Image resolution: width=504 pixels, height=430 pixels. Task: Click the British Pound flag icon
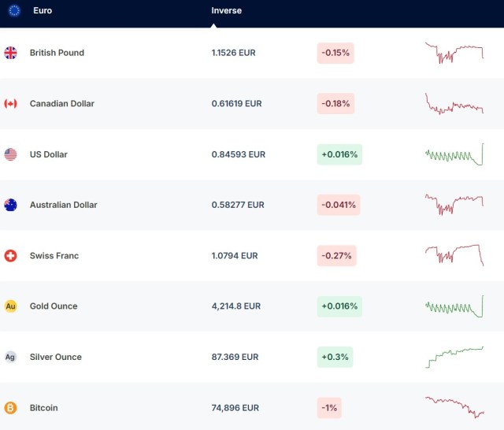click(x=10, y=53)
